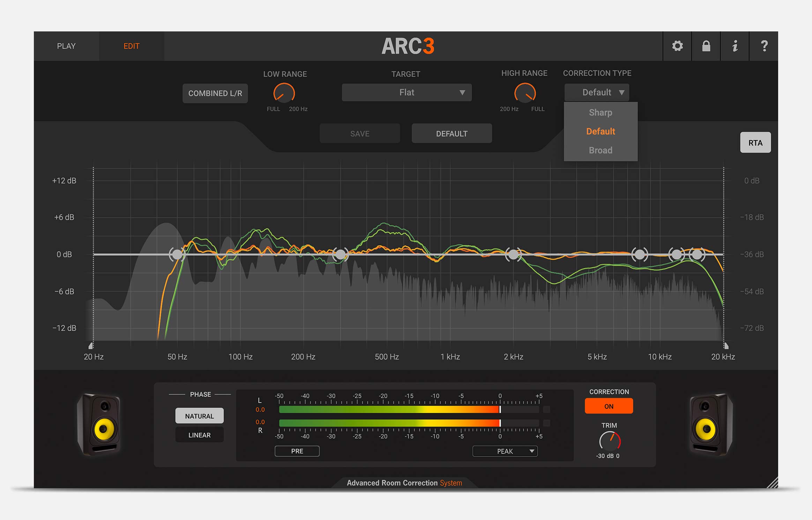The image size is (812, 520).
Task: Toggle the COMBINED L/R button
Action: [x=215, y=93]
